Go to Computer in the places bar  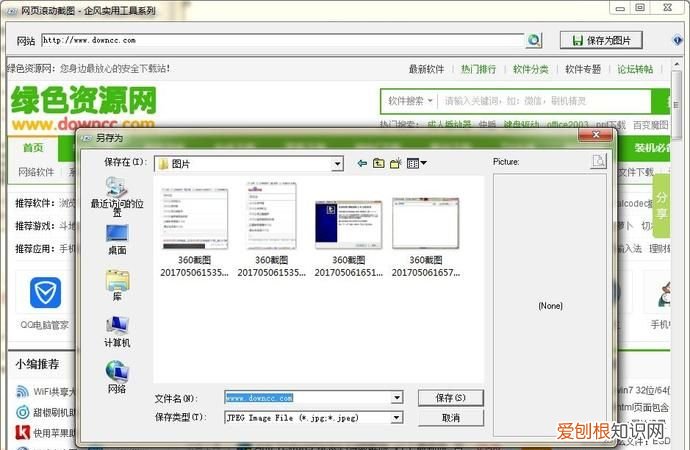tap(117, 328)
